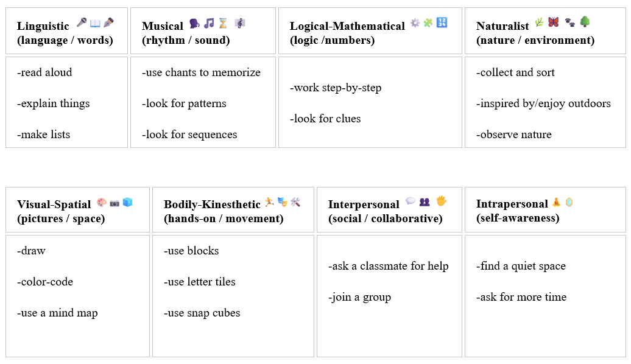Click the hourglass emoji in Musical header
This screenshot has height=364, width=631.
coord(223,23)
